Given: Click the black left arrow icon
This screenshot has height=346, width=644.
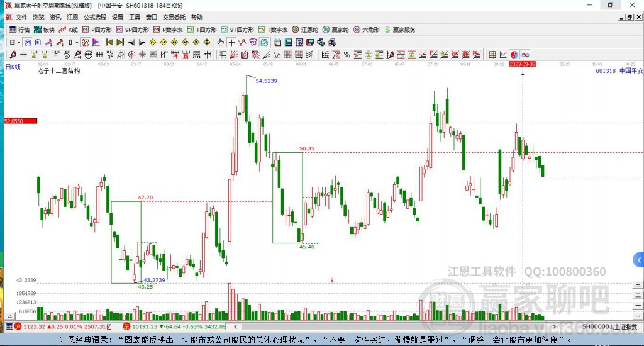Looking at the screenshot, I should 131,42.
